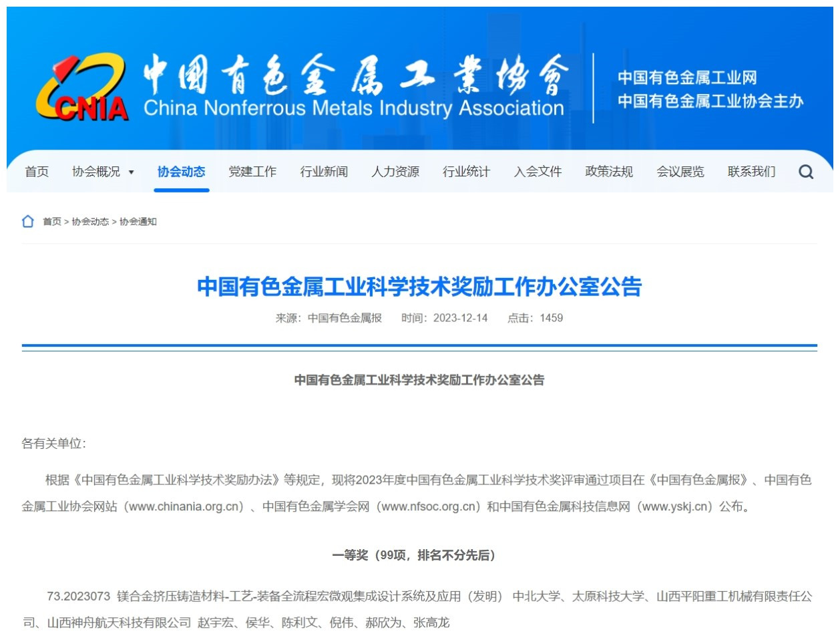This screenshot has height=644, width=840.
Task: Click the CNIA logo icon
Action: (82, 88)
